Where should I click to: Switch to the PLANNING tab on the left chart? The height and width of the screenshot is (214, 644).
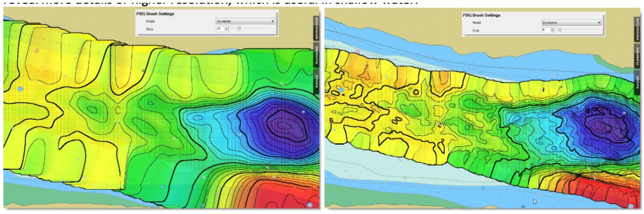tap(316, 55)
